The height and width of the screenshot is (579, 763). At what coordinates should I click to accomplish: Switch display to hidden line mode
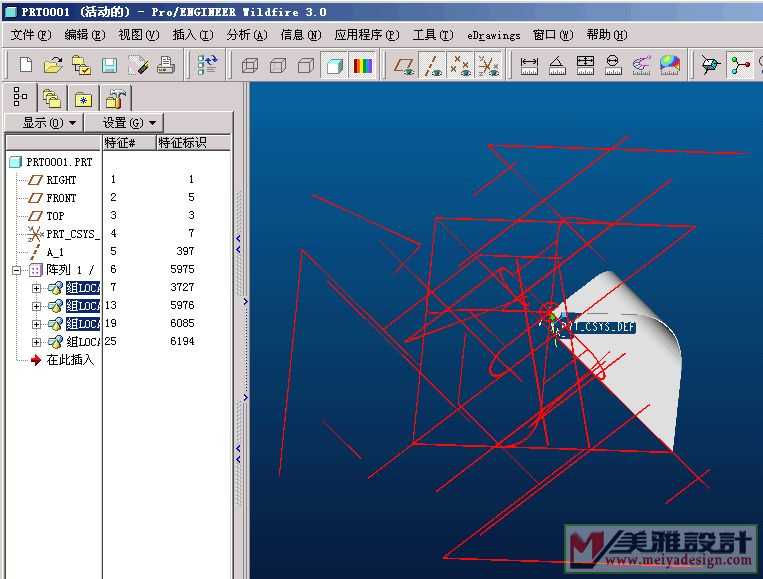278,65
